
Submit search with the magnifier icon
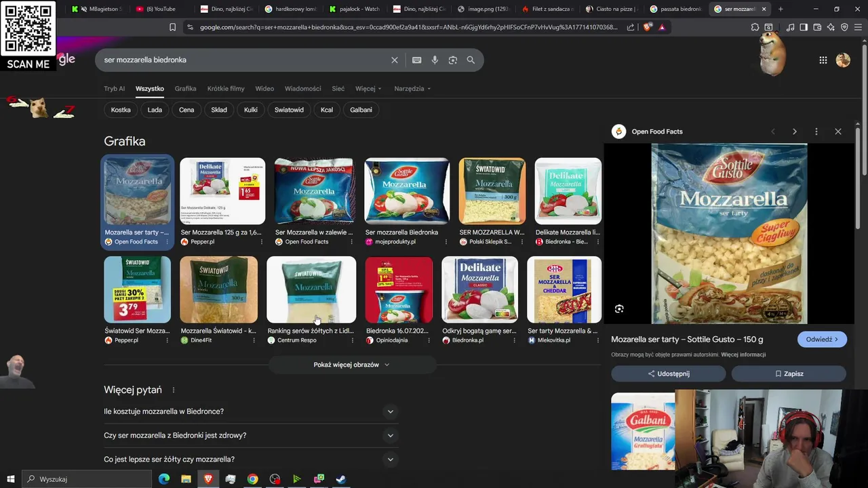pos(471,60)
